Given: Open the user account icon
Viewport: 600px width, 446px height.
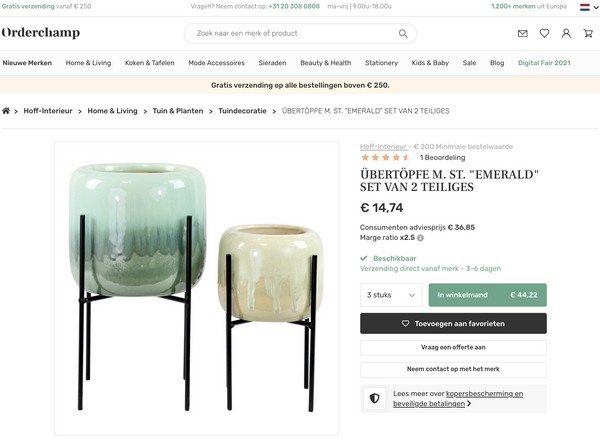Looking at the screenshot, I should [x=566, y=34].
